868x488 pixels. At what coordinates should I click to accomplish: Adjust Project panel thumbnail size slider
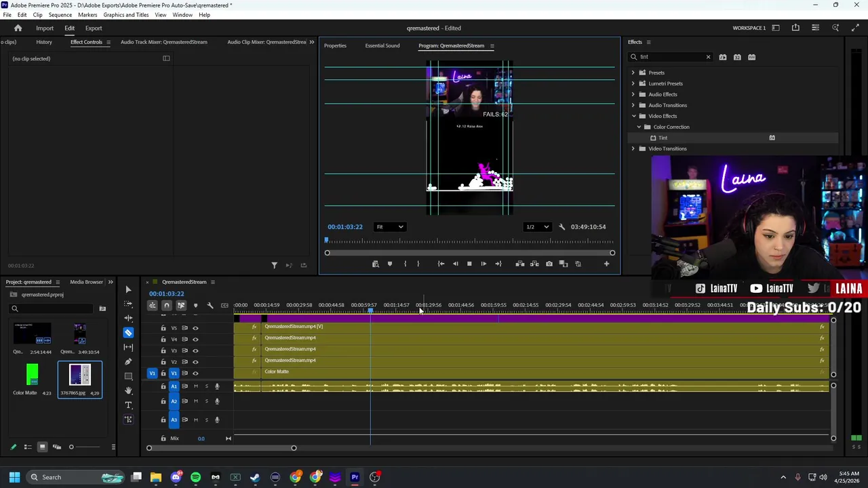click(x=71, y=447)
